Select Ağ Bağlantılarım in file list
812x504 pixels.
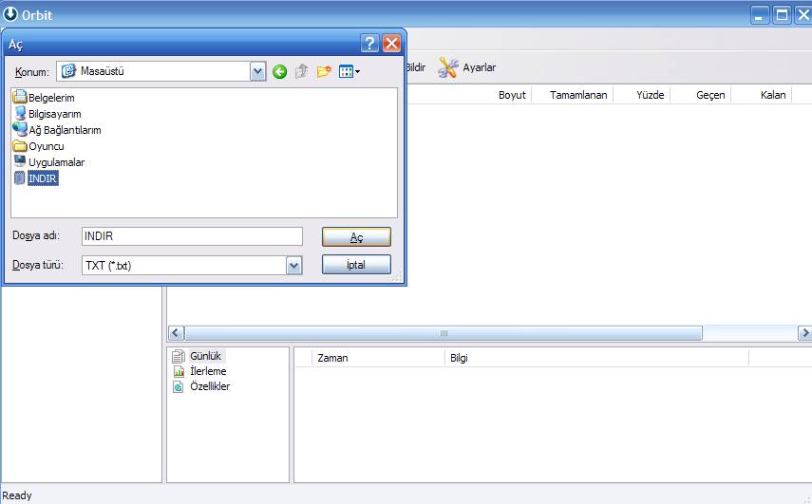click(x=65, y=130)
